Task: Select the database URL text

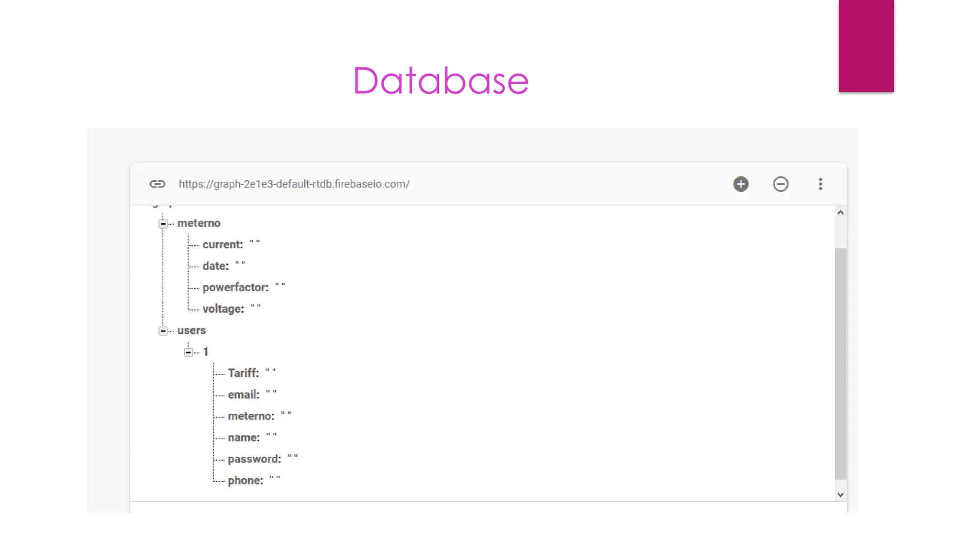Action: point(294,184)
